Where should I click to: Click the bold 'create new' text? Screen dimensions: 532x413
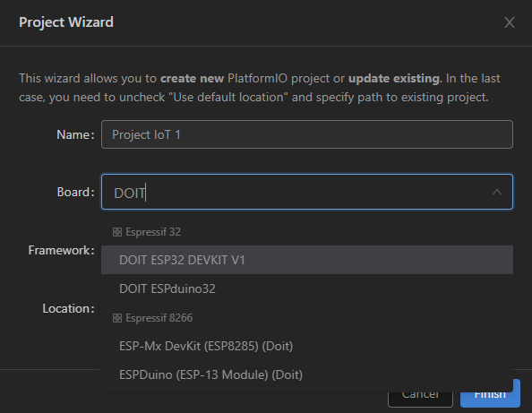pos(192,79)
